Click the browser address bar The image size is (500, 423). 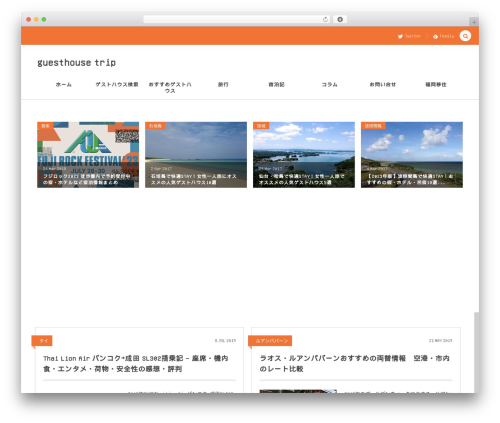tap(237, 19)
